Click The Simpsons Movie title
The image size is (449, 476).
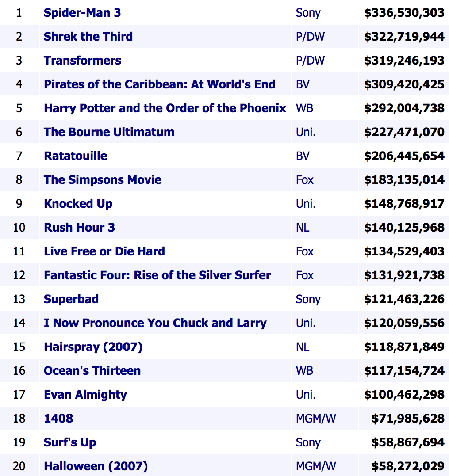102,180
